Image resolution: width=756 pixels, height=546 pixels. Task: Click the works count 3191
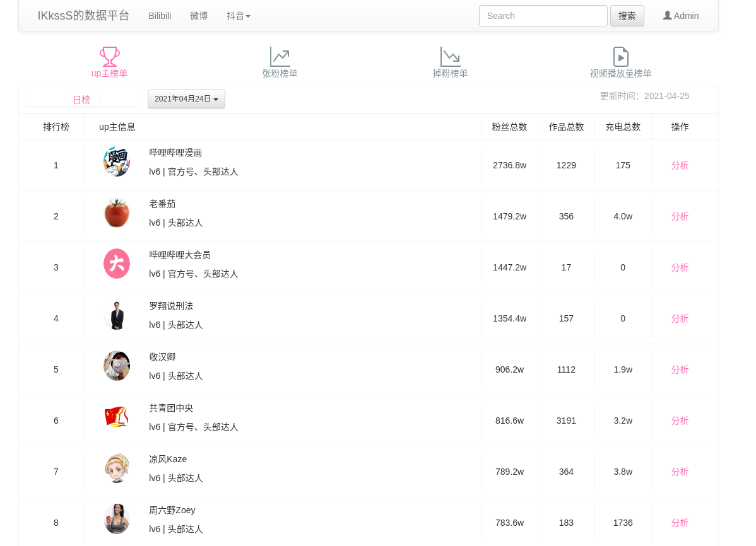[x=566, y=421]
